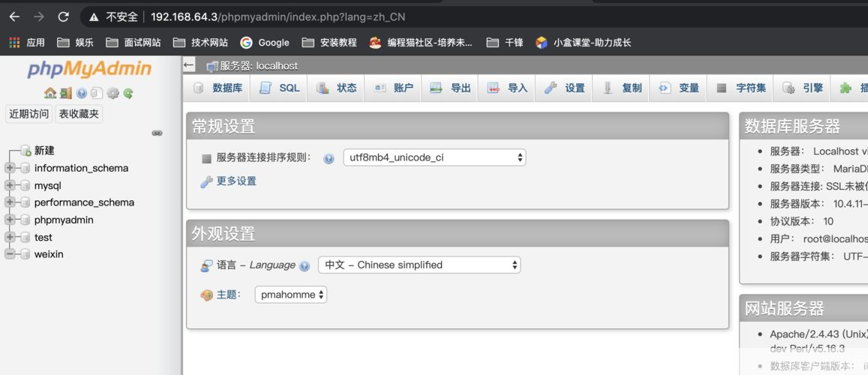This screenshot has width=868, height=375.
Task: Open the 数据库 tab
Action: (217, 88)
